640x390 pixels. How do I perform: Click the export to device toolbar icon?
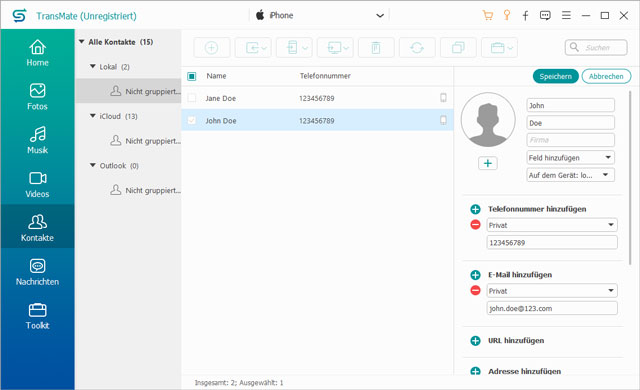coord(294,48)
